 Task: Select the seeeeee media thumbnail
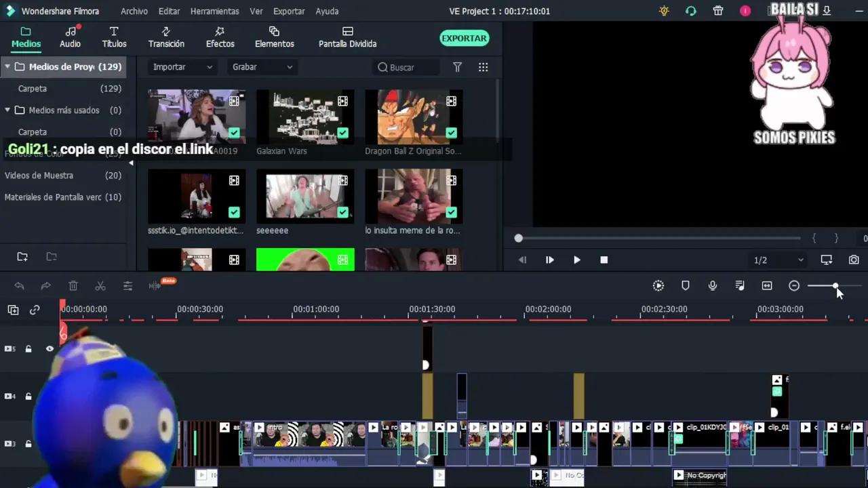pyautogui.click(x=305, y=196)
